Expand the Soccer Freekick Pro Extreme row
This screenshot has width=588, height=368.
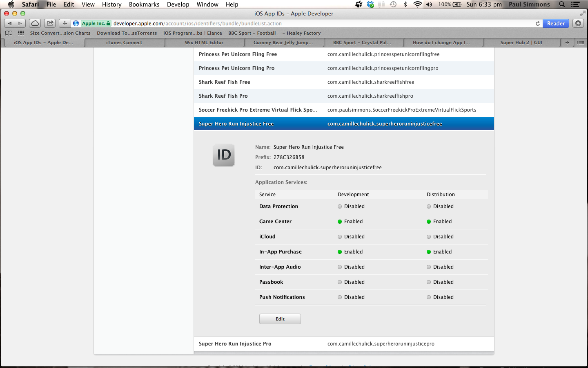click(x=344, y=110)
